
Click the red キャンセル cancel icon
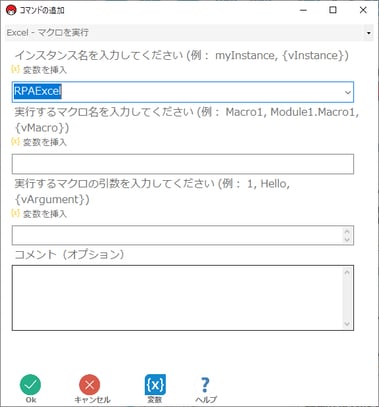click(x=89, y=385)
